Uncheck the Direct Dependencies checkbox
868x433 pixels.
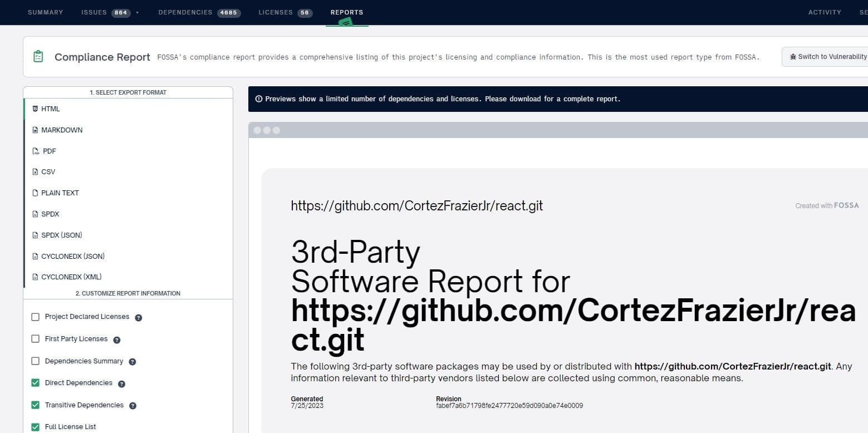point(36,383)
